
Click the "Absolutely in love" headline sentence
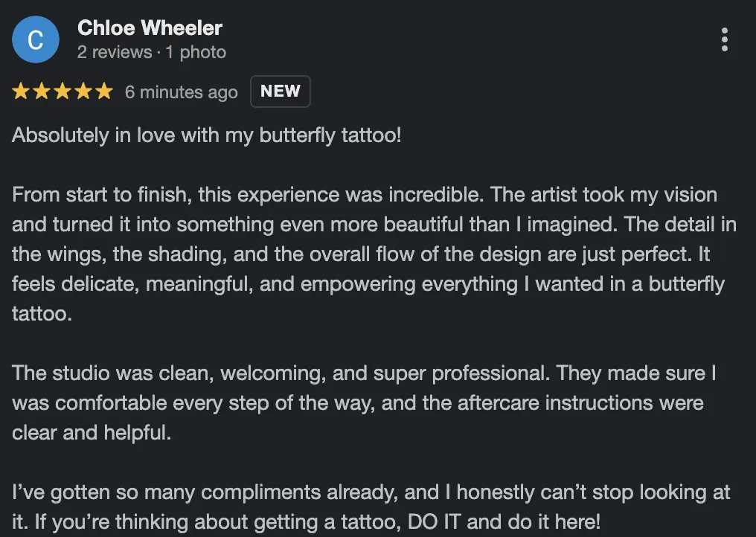(207, 136)
